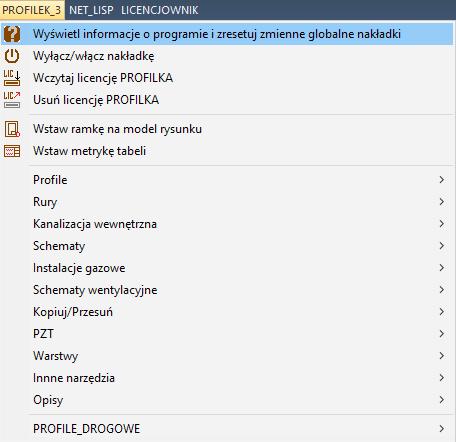Image resolution: width=456 pixels, height=442 pixels.
Task: Click the LIC download license icon
Action: [x=12, y=78]
